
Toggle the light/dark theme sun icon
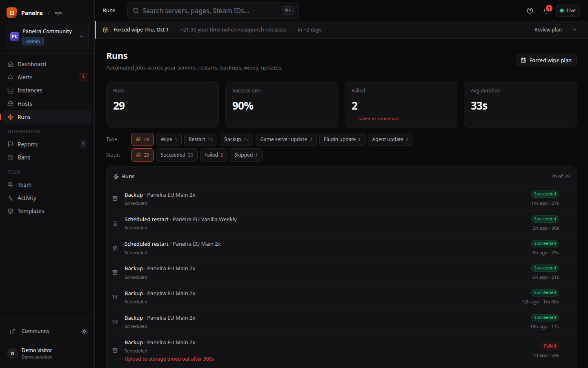(x=84, y=332)
